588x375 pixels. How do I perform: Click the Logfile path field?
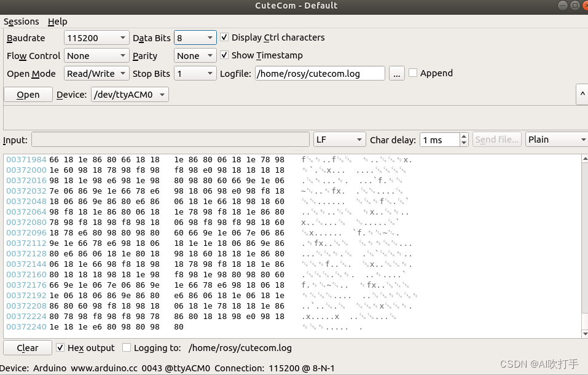[x=320, y=74]
